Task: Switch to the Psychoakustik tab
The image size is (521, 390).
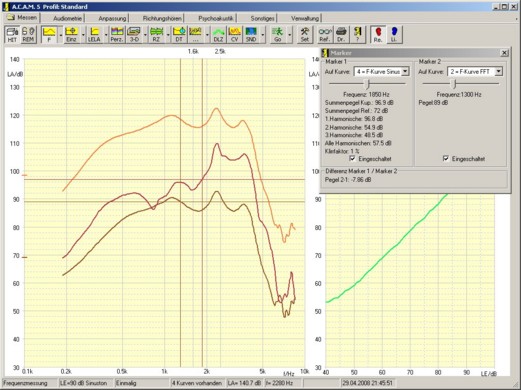Action: coord(216,18)
